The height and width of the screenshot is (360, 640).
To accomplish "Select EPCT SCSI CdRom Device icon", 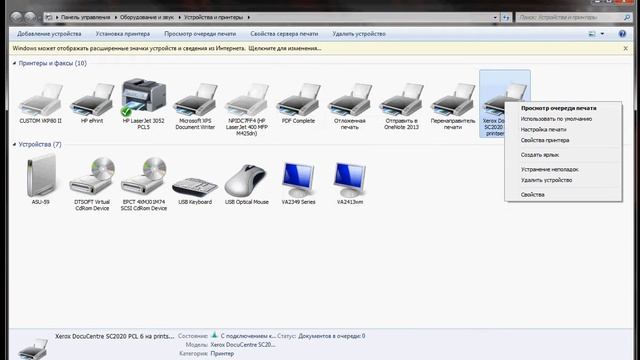I will tap(144, 177).
